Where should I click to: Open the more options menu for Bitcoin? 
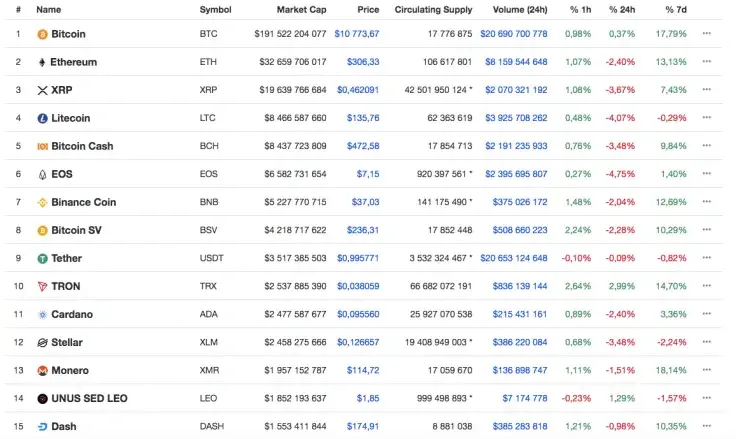[x=707, y=34]
